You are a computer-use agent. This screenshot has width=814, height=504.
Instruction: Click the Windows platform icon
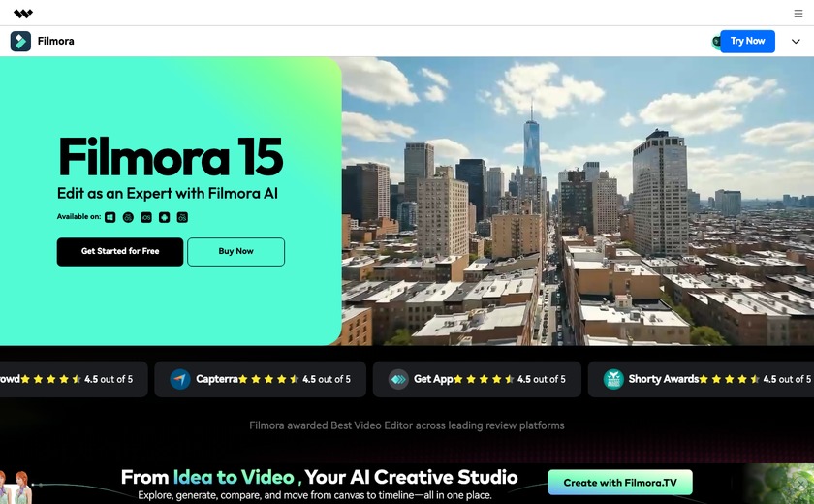(110, 217)
